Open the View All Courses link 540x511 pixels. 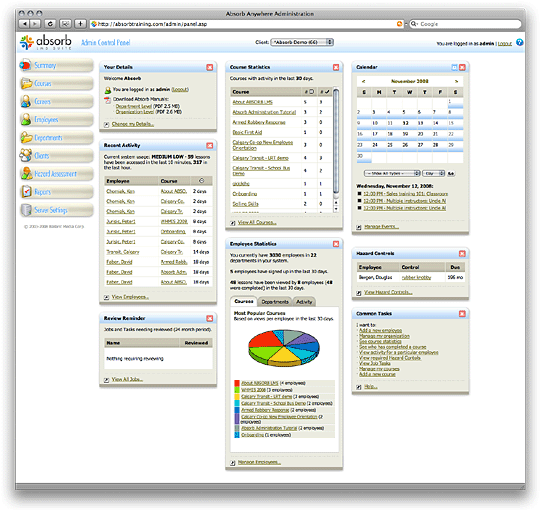257,222
